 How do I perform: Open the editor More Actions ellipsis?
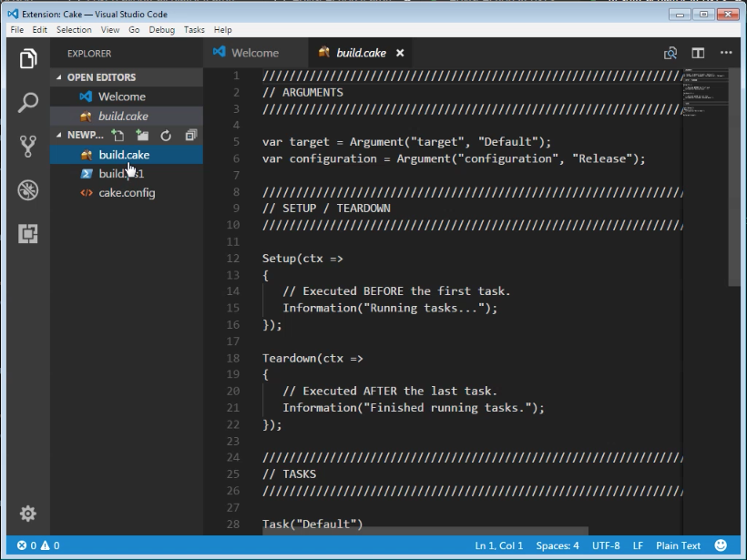726,53
